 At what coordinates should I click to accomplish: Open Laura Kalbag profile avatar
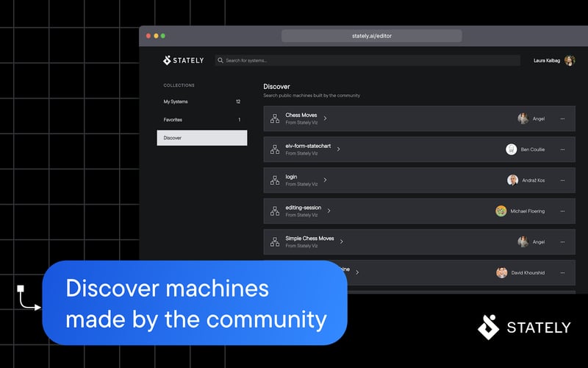(x=570, y=60)
